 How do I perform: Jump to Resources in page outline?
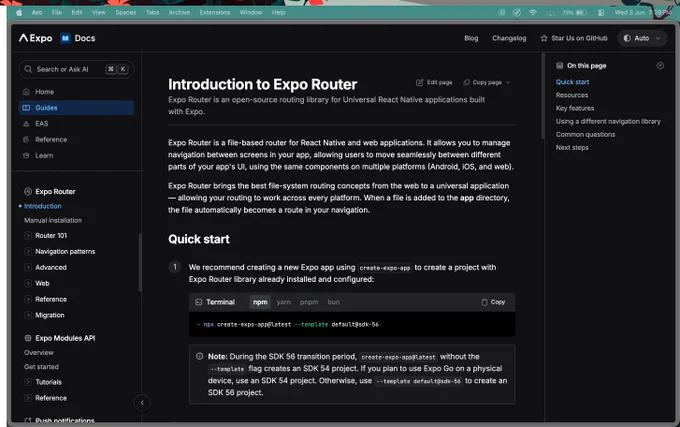point(572,95)
